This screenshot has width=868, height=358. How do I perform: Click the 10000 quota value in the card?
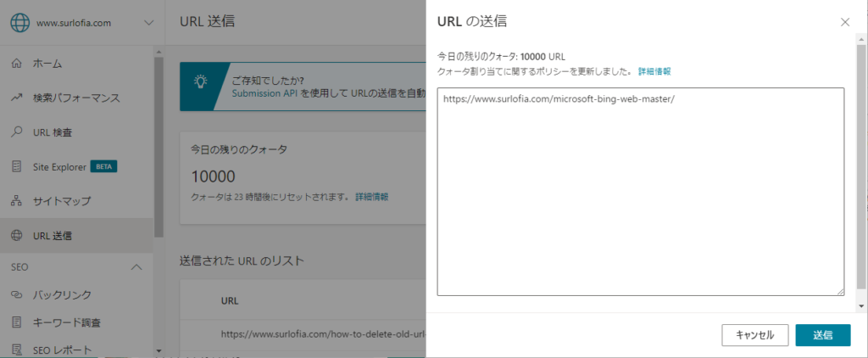(213, 176)
